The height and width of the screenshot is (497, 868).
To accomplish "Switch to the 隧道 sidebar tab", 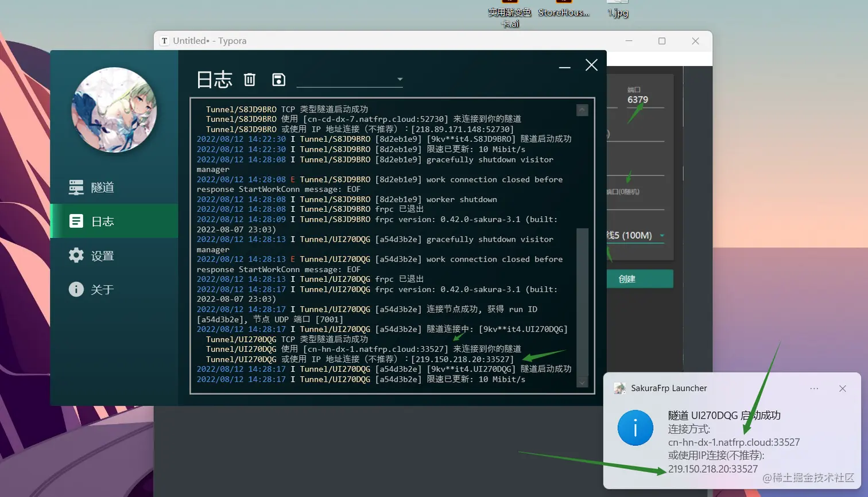I will click(x=114, y=187).
